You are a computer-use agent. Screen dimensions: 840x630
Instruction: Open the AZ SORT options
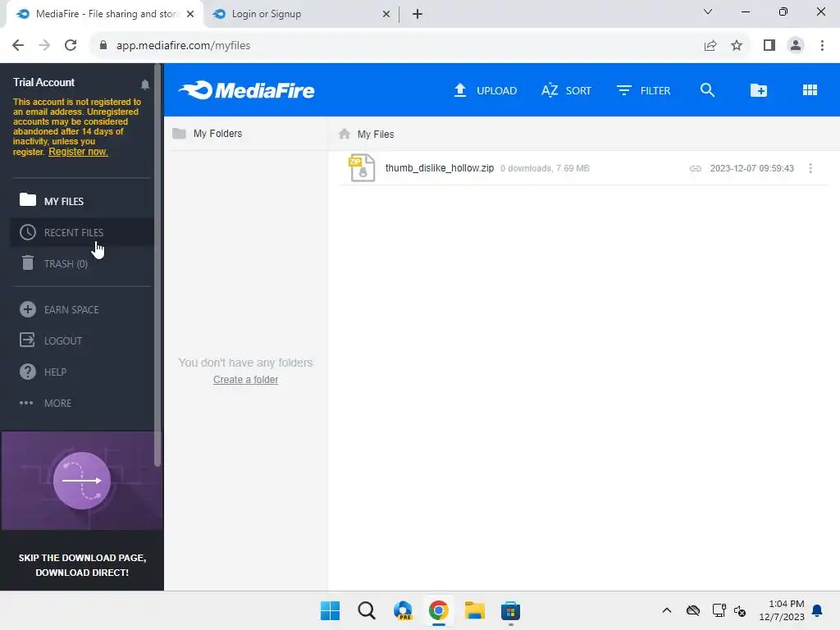566,90
